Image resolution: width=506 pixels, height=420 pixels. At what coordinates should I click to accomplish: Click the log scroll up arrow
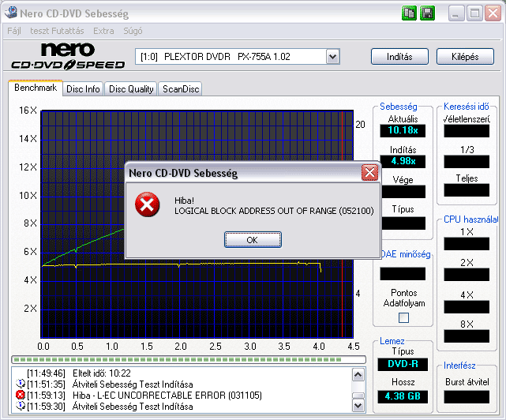point(358,375)
